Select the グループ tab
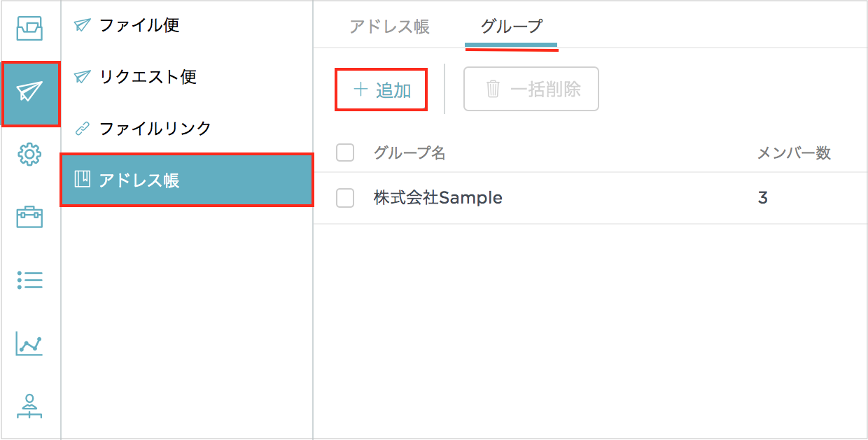The height and width of the screenshot is (440, 868). click(511, 27)
